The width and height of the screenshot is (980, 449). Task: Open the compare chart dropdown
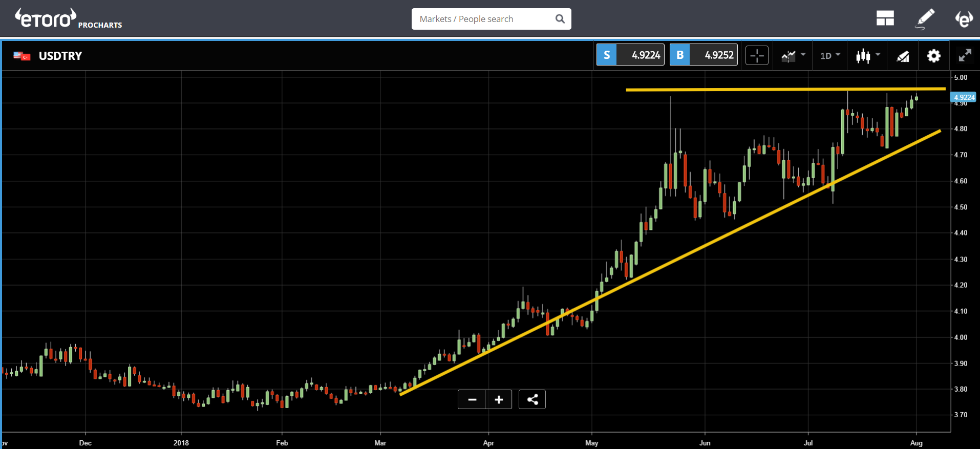[793, 55]
